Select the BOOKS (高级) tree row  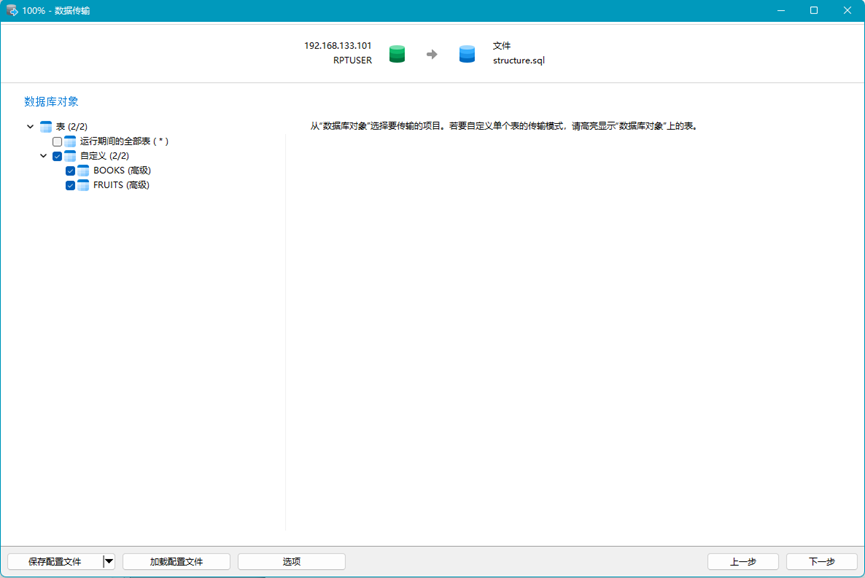click(122, 170)
